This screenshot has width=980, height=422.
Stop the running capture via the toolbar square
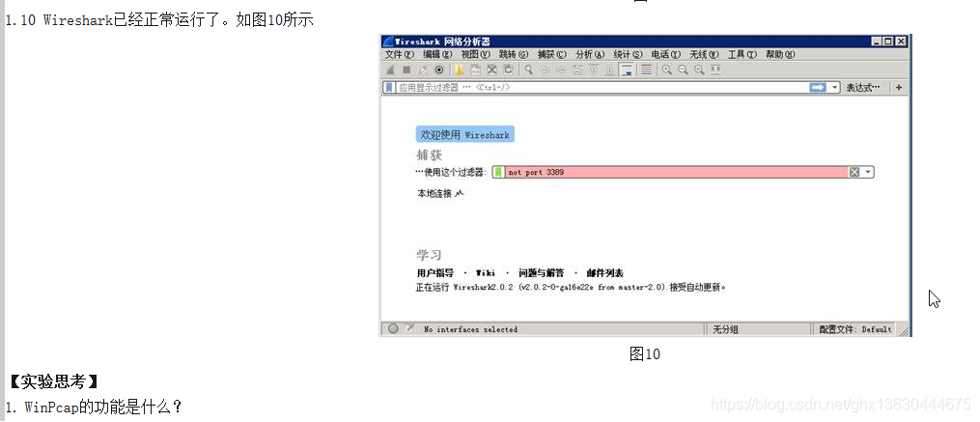(406, 70)
